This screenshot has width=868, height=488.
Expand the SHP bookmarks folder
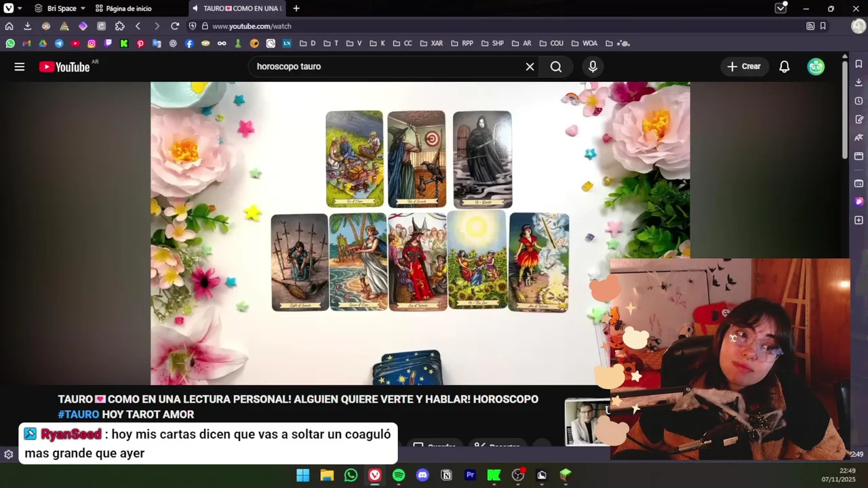(x=492, y=43)
